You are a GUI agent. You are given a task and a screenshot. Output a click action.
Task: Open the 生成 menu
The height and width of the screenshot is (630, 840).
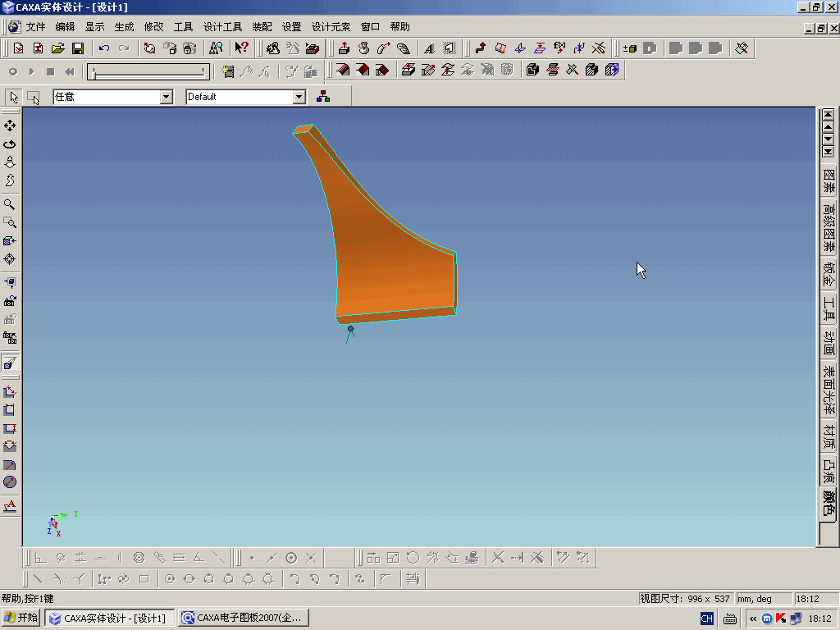point(125,27)
